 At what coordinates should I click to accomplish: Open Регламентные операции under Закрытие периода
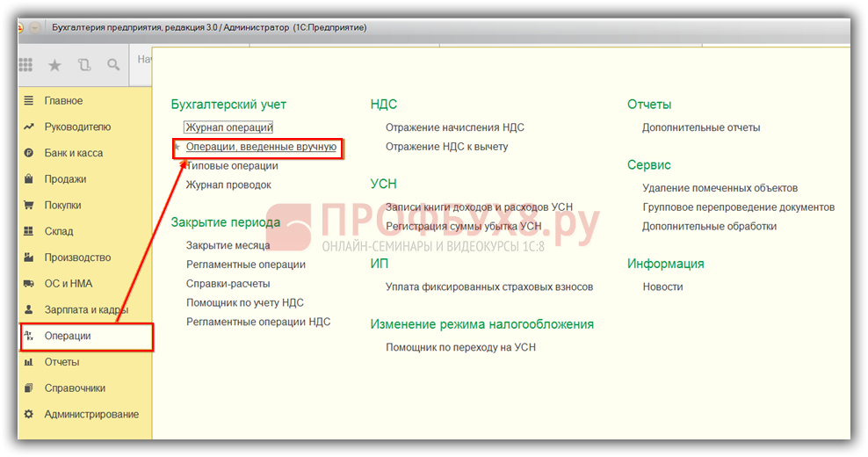click(x=246, y=265)
